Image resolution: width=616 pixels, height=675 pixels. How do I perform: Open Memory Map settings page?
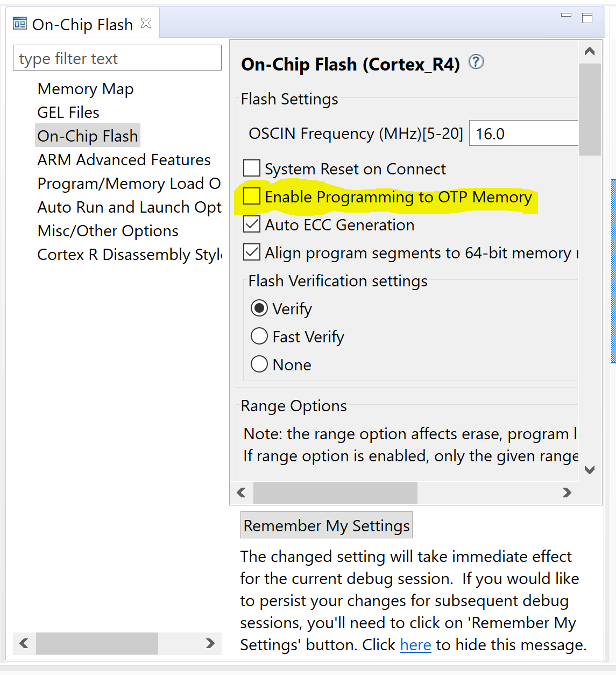(x=86, y=89)
